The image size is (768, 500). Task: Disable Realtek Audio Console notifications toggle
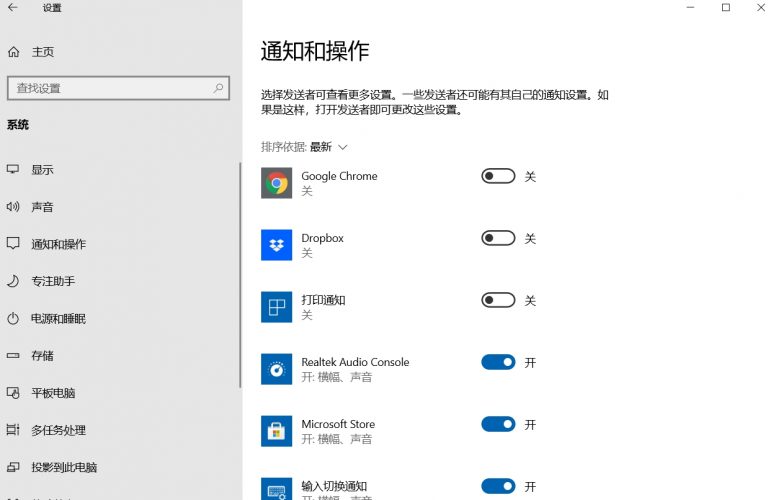498,362
